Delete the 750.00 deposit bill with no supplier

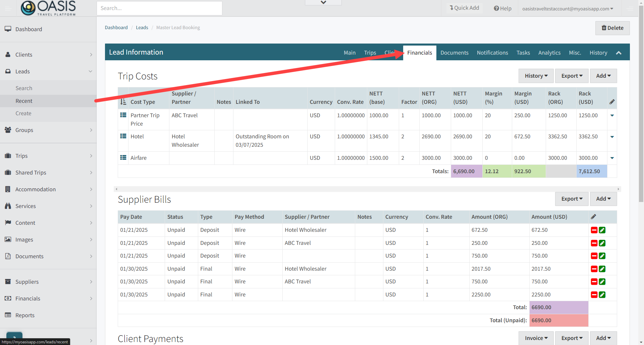click(594, 256)
